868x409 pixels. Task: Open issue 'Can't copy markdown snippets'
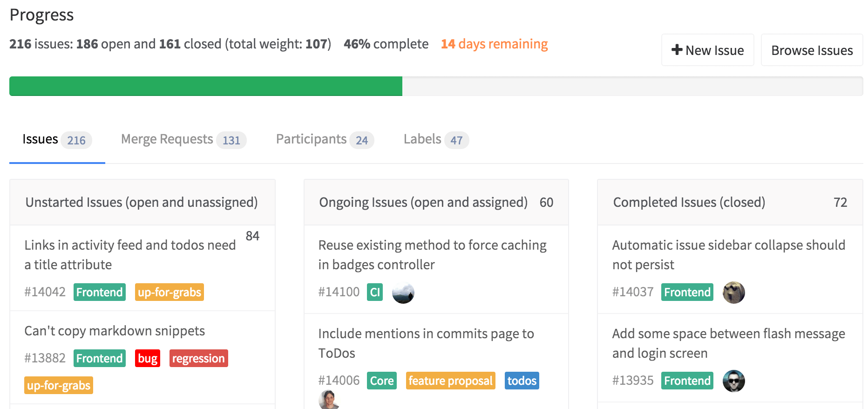(x=115, y=331)
